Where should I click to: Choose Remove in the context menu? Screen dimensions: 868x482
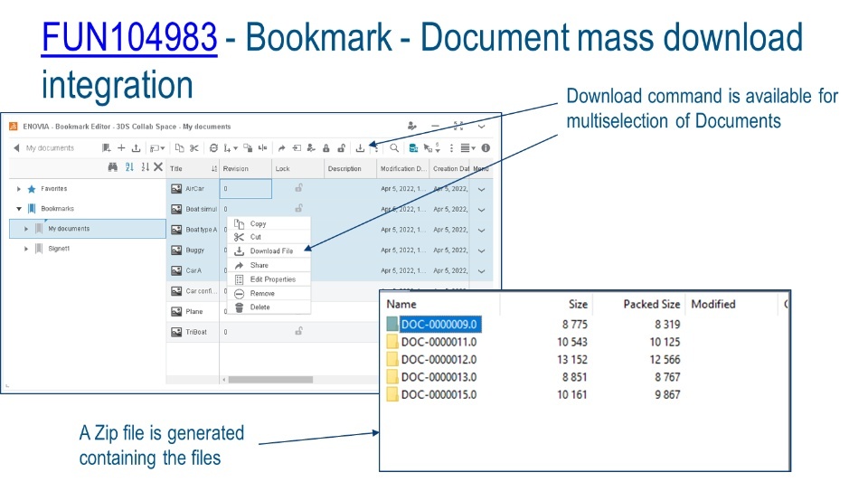coord(269,293)
